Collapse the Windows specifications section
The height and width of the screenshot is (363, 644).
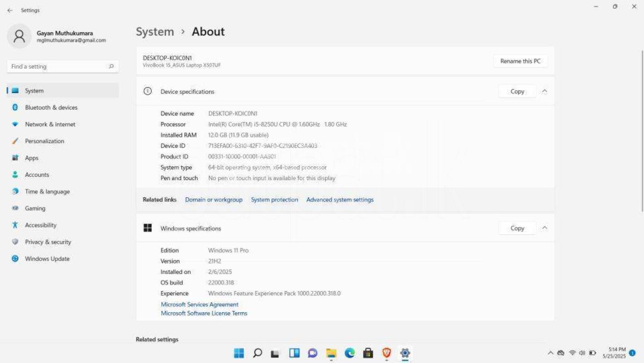[x=545, y=228]
